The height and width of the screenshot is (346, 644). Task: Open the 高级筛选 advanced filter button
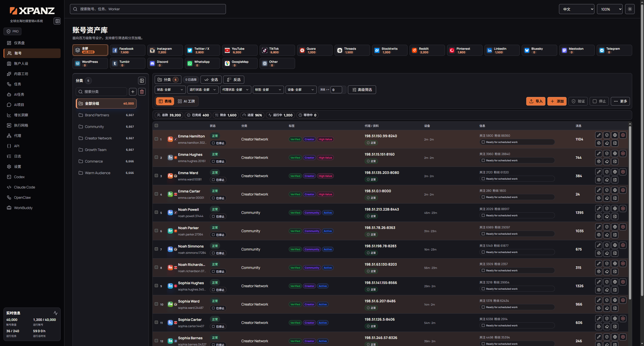pyautogui.click(x=362, y=90)
